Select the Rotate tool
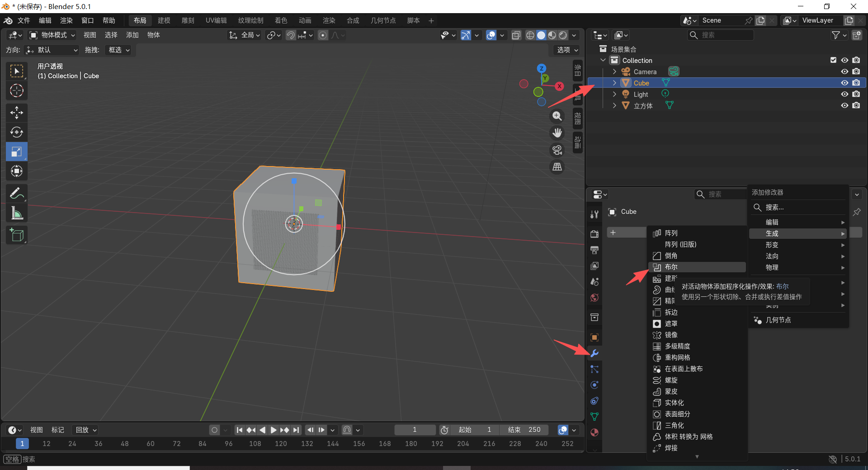868x470 pixels. [x=17, y=132]
